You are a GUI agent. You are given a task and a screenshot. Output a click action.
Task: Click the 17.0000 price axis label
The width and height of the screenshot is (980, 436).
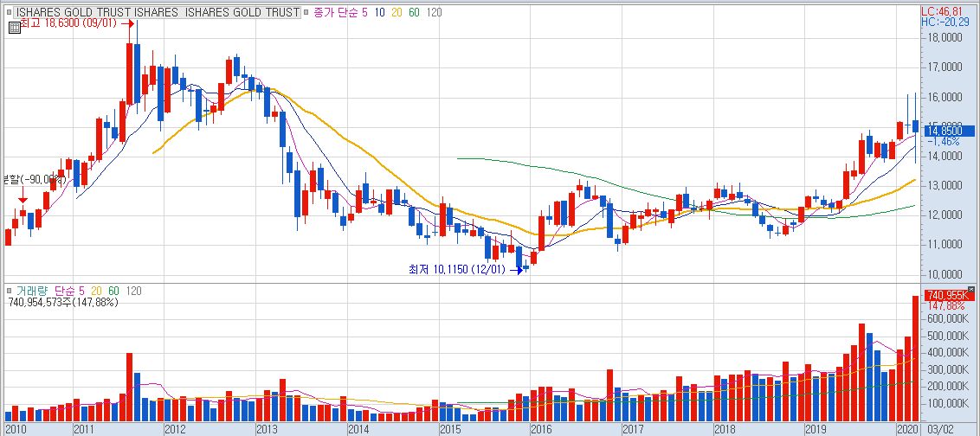coord(945,68)
